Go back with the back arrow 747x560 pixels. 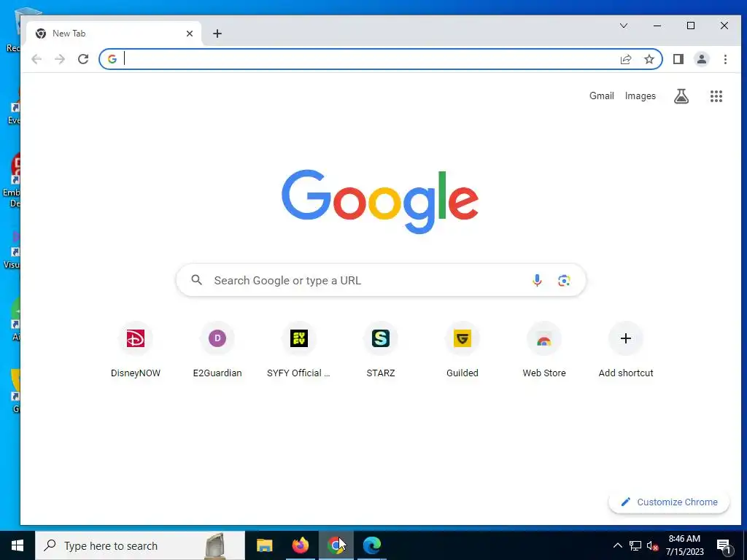tap(36, 59)
